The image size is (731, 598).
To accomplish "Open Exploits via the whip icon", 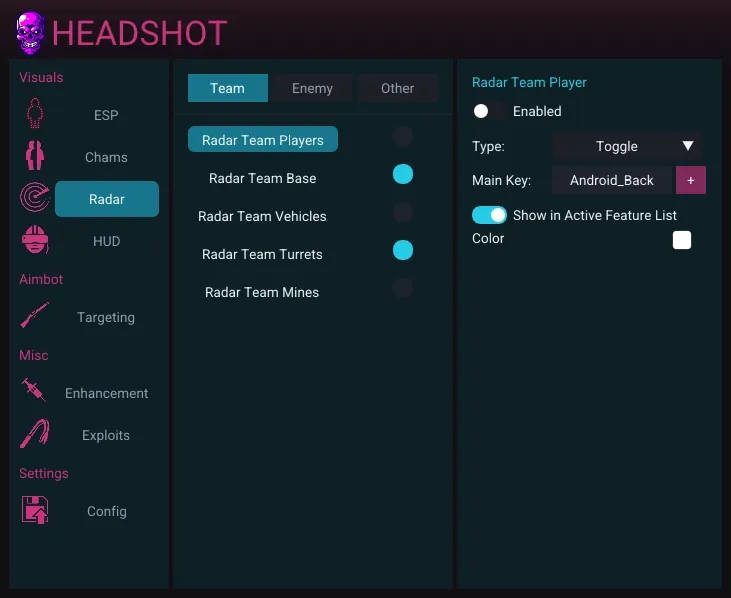I will coord(35,435).
